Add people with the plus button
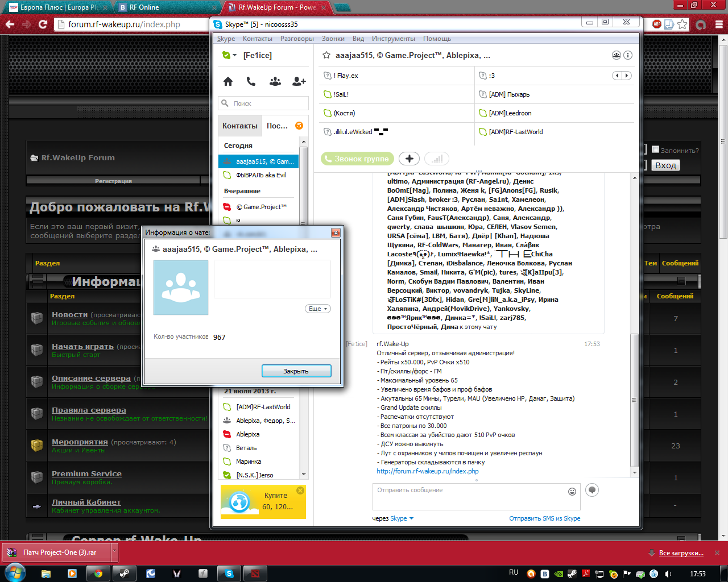Viewport: 728px width, 582px height. (409, 159)
